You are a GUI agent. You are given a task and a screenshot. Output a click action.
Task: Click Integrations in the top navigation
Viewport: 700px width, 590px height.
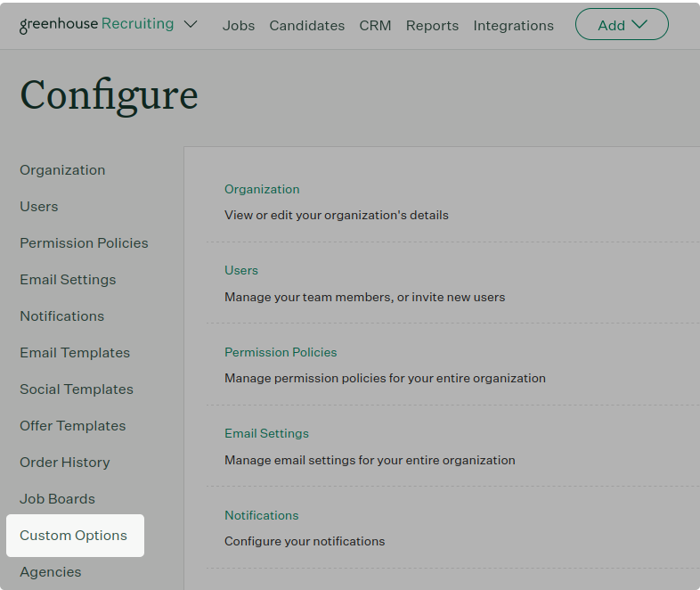tap(513, 25)
